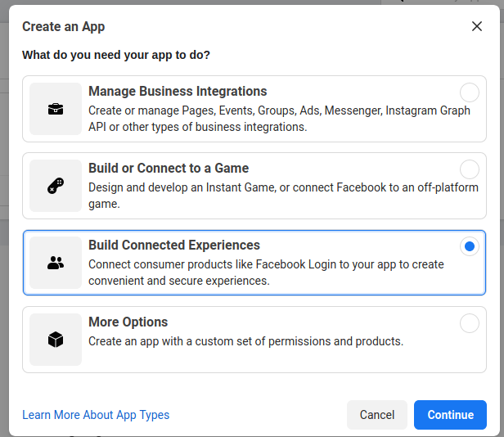The image size is (504, 437).
Task: Click the Build or Connect to a Game title
Action: pos(169,169)
